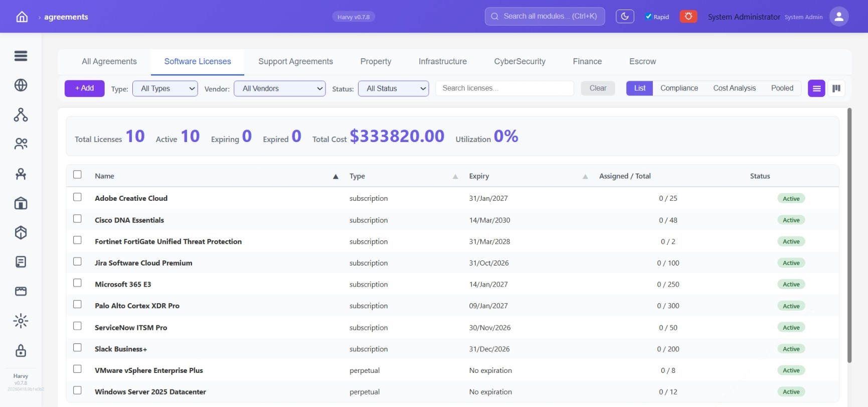Open the two-people group icon in sidebar
868x407 pixels.
[21, 144]
